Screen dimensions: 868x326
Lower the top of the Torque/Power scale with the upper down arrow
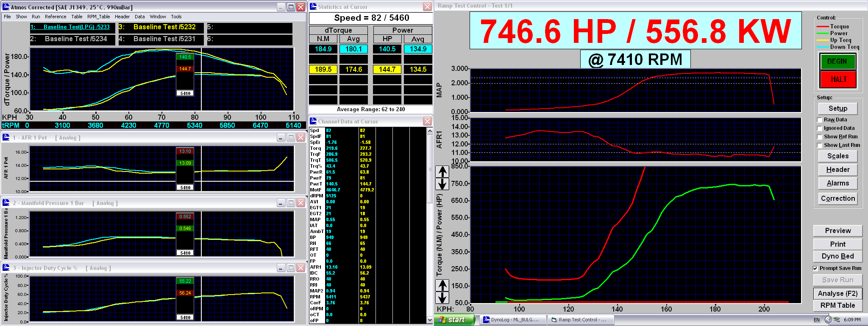[442, 184]
